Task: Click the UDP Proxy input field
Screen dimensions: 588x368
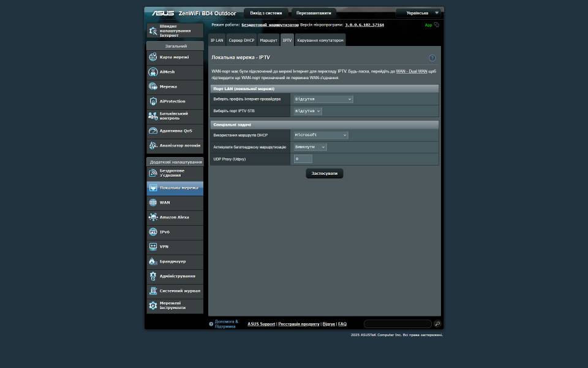Action: 303,159
